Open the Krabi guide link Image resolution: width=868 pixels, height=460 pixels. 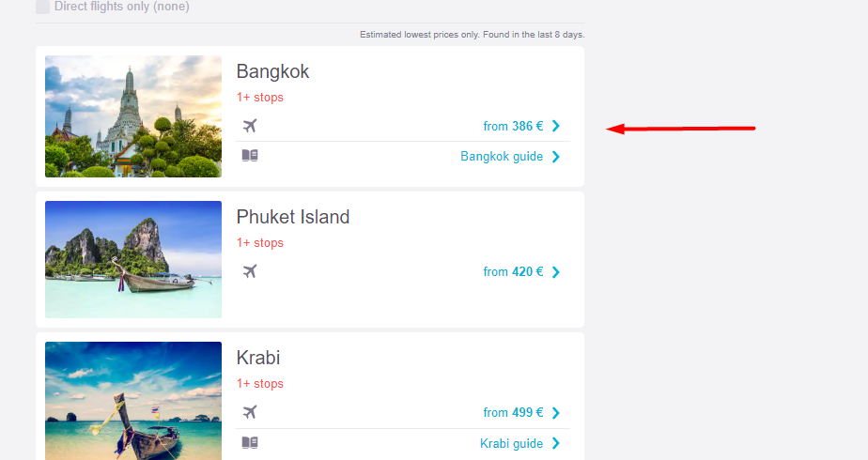click(511, 443)
